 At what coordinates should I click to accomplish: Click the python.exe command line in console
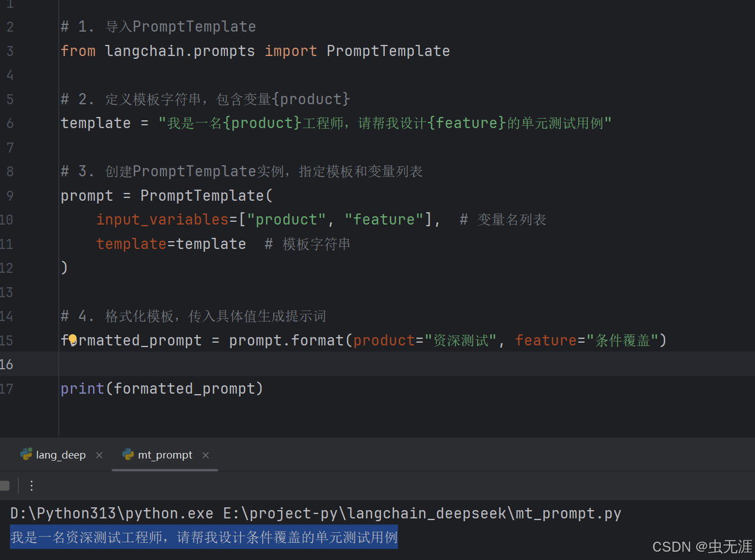[315, 513]
